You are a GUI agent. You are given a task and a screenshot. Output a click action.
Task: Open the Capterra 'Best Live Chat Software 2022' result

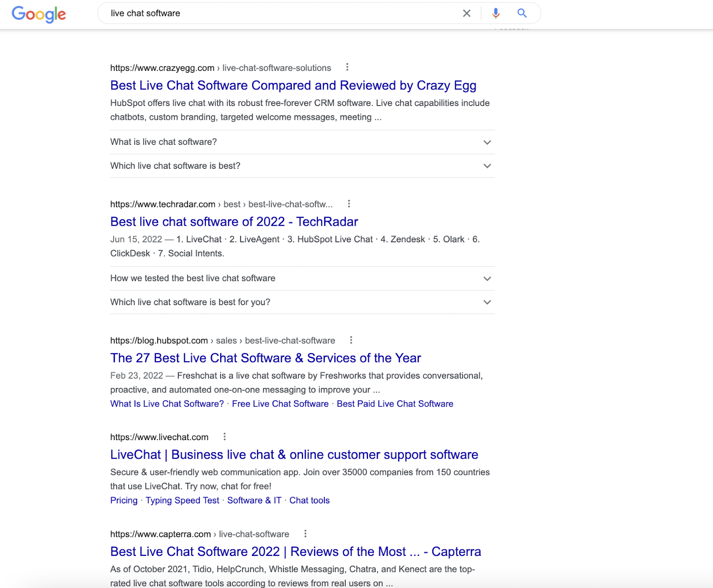click(x=295, y=552)
